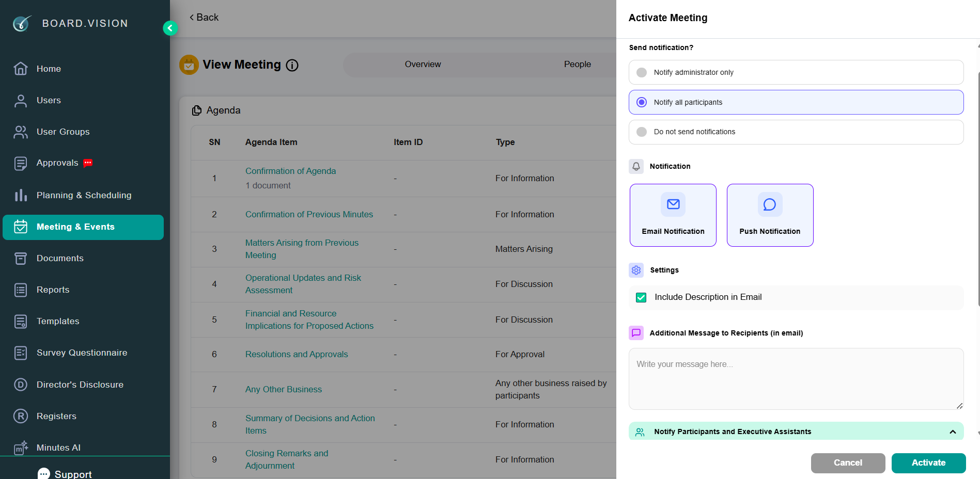Click the '1 document' text under Confirmation of Agenda

coord(268,185)
